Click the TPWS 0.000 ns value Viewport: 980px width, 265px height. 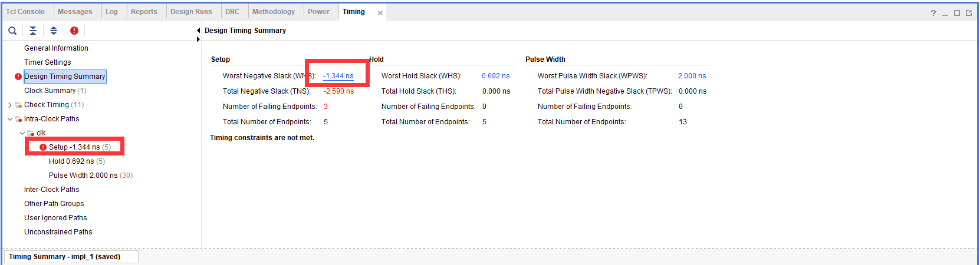tap(692, 91)
